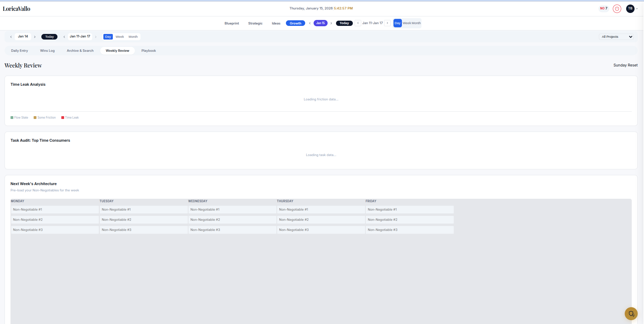The height and width of the screenshot is (324, 644).
Task: Select the Growth mode pill
Action: pos(295,23)
